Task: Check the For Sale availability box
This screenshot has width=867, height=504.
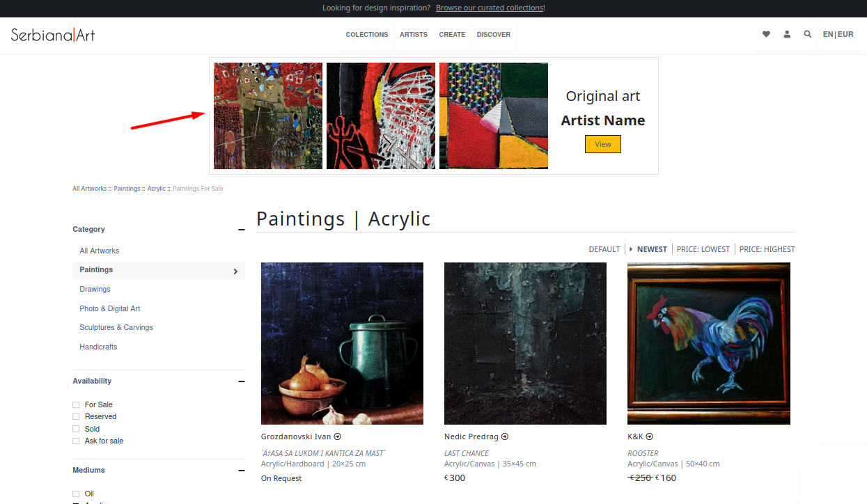Action: click(76, 404)
